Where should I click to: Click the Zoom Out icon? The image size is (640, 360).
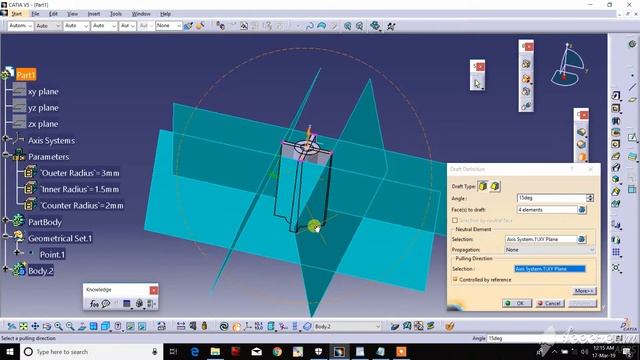tap(70, 326)
